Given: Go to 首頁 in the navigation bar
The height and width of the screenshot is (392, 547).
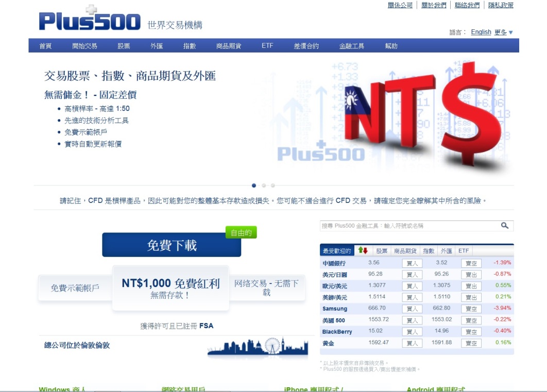Looking at the screenshot, I should click(x=45, y=46).
